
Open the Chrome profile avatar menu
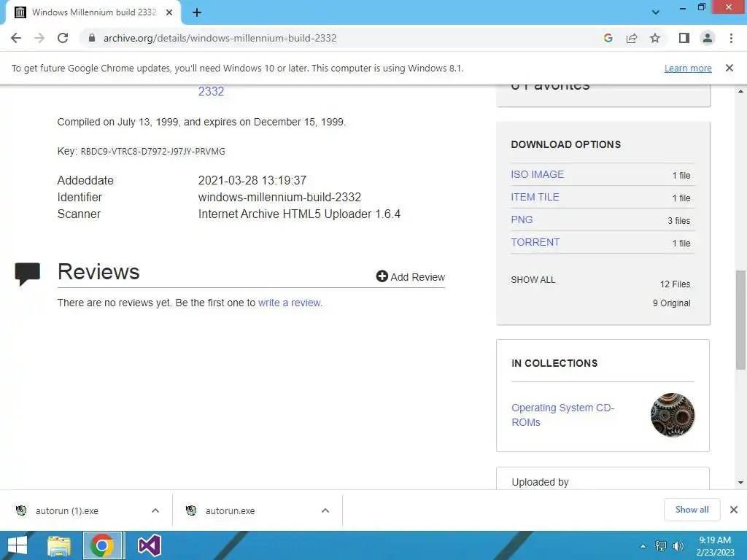click(708, 38)
